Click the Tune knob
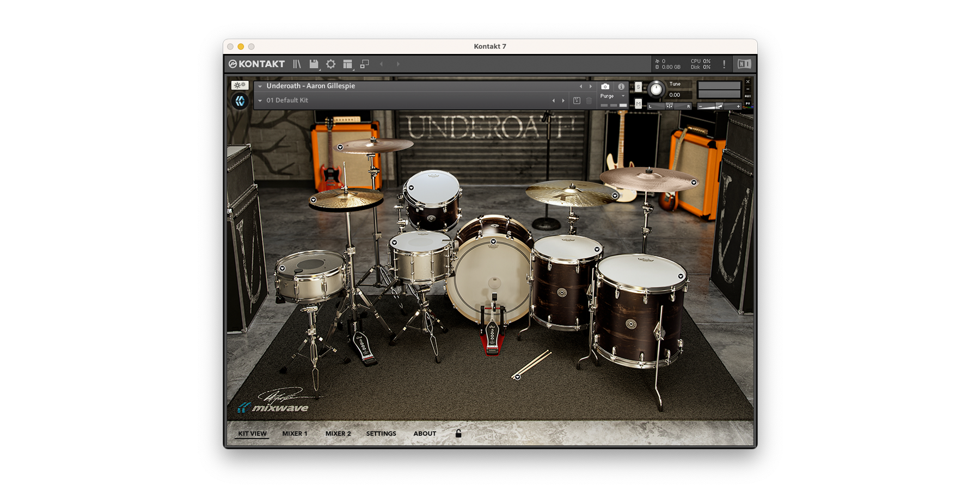This screenshot has height=491, width=980. pos(656,89)
